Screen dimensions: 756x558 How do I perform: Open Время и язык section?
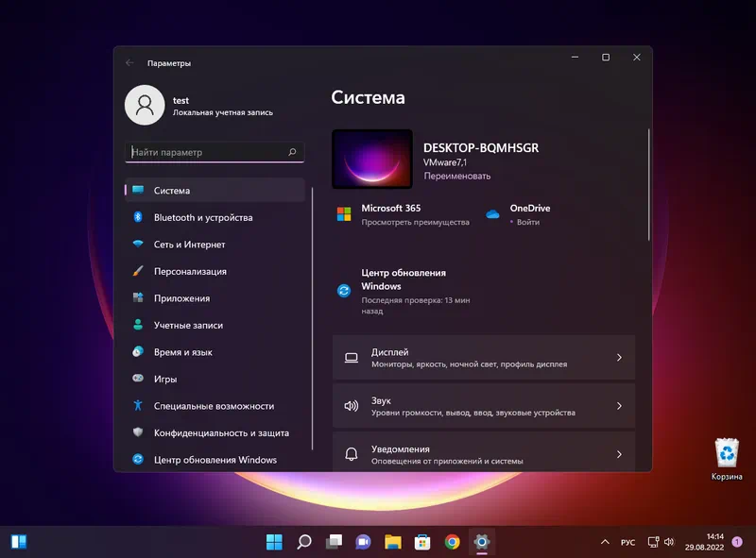point(182,352)
